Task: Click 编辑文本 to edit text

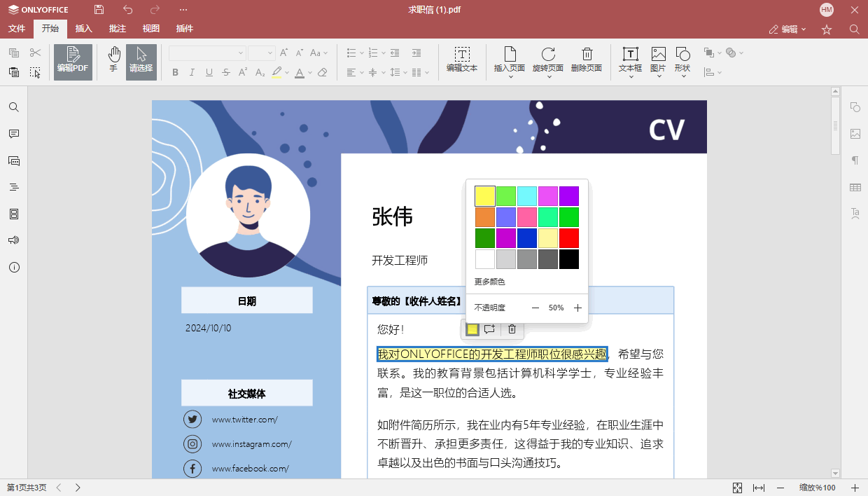Action: pos(462,62)
